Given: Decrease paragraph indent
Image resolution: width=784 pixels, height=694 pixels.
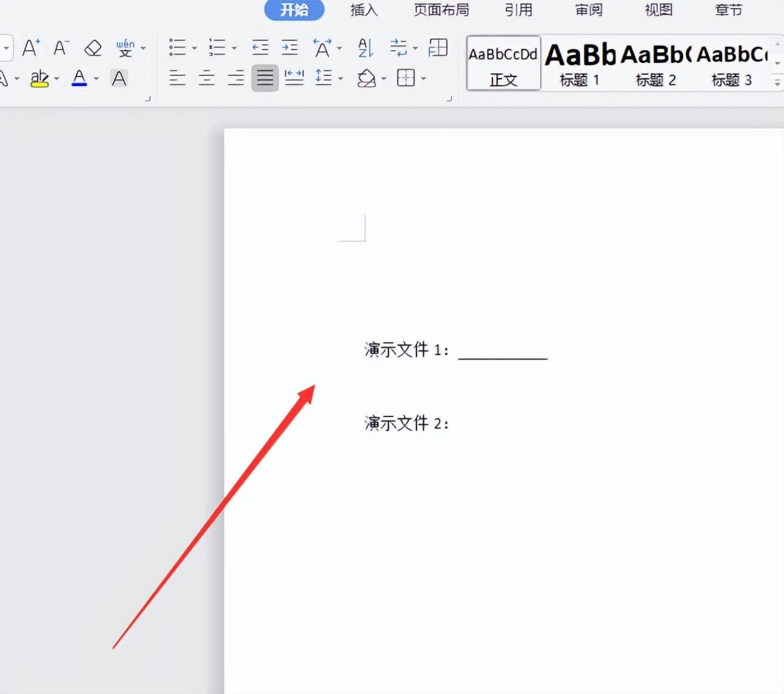Looking at the screenshot, I should point(260,47).
